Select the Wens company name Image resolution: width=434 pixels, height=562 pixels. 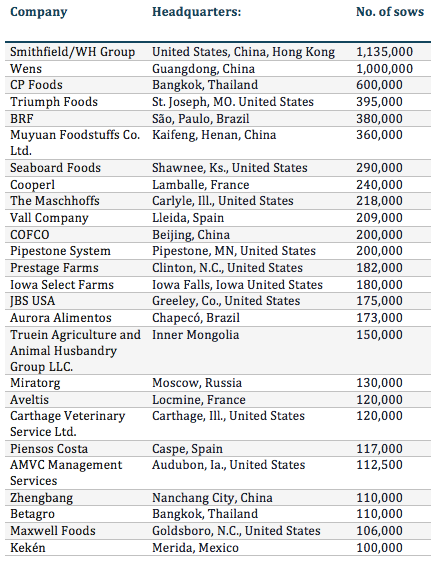(26, 69)
